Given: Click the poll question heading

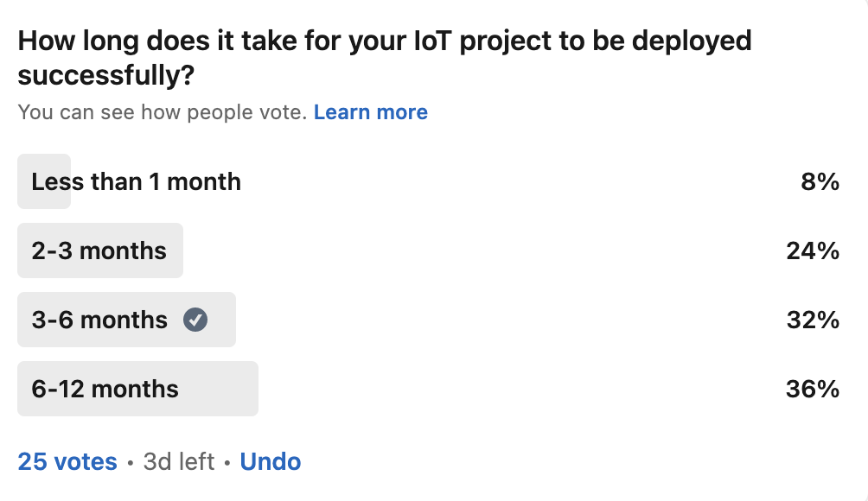Looking at the screenshot, I should [384, 58].
